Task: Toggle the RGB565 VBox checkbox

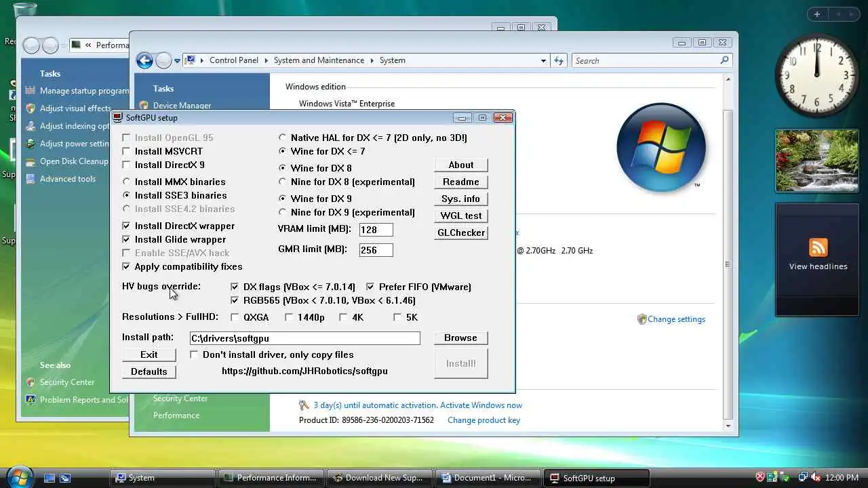Action: click(x=235, y=300)
